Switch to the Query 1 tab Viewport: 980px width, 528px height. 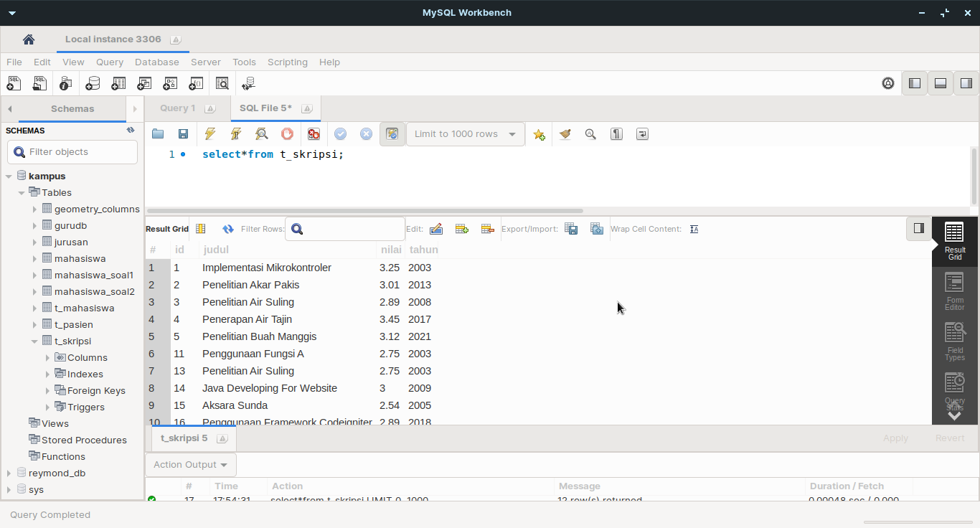click(x=179, y=108)
